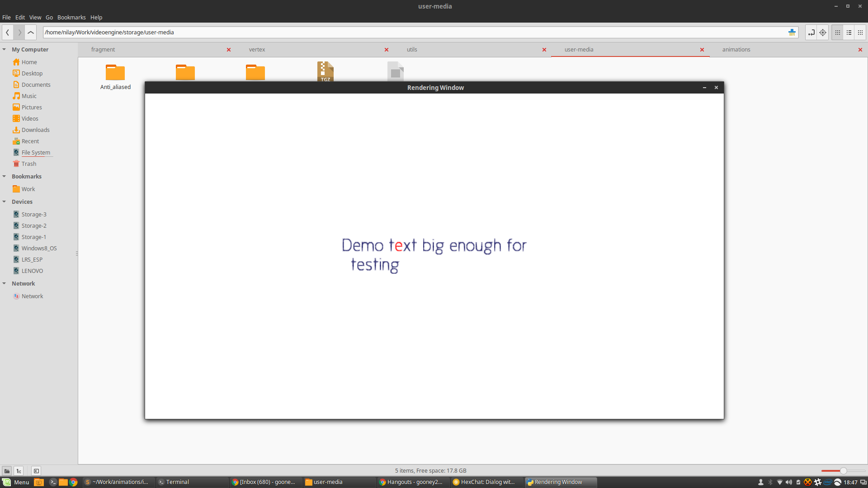The height and width of the screenshot is (488, 868).
Task: Go up to the parent folder
Action: (31, 33)
